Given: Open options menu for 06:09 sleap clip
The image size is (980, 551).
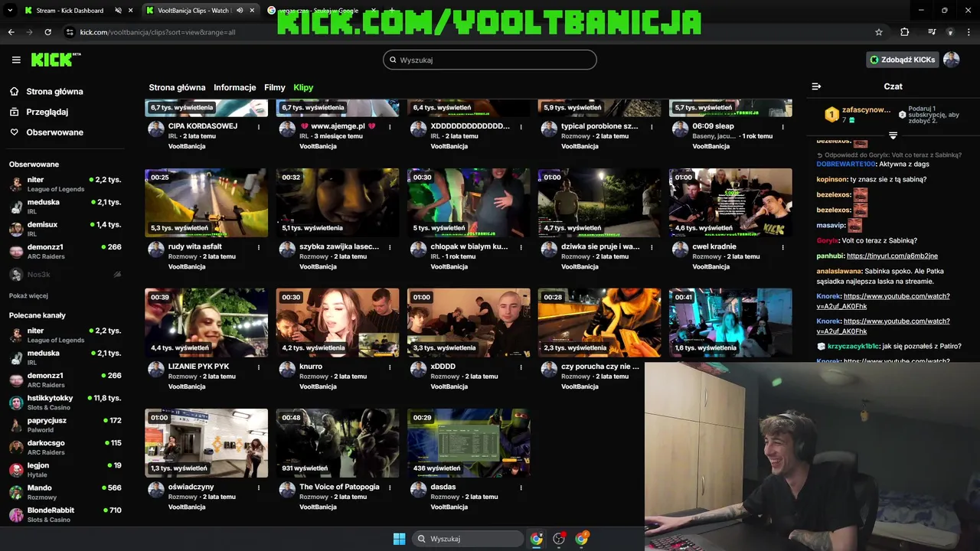Looking at the screenshot, I should point(782,126).
